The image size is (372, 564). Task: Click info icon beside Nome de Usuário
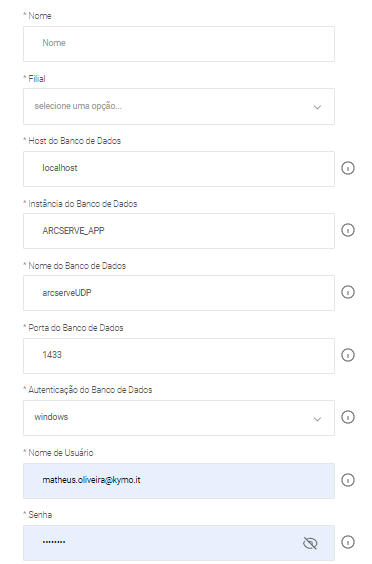tap(348, 480)
